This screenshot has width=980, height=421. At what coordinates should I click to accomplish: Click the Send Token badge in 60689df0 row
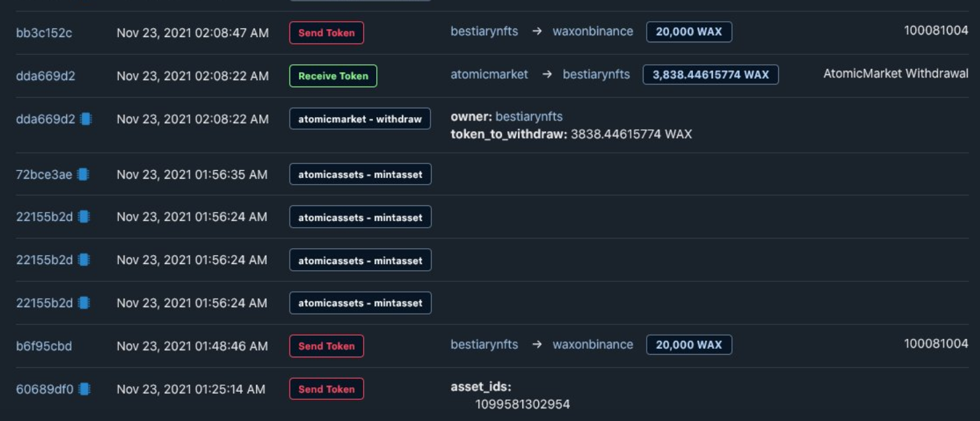327,389
